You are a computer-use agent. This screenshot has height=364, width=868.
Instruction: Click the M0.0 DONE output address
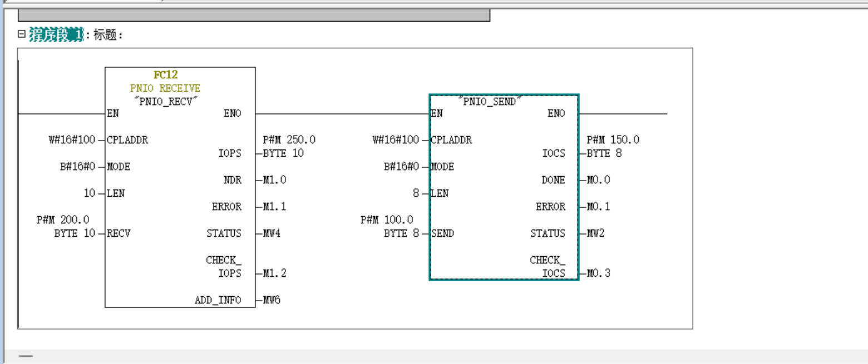599,180
